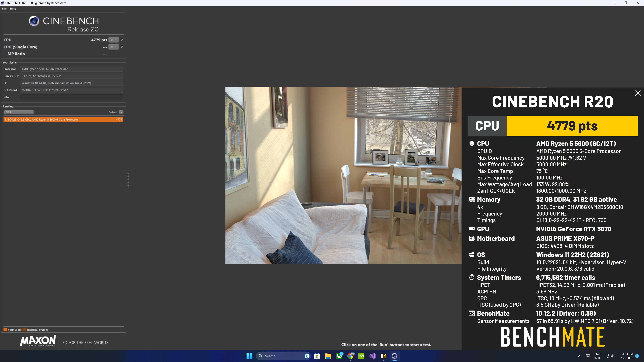Open the Help menu

tap(13, 9)
